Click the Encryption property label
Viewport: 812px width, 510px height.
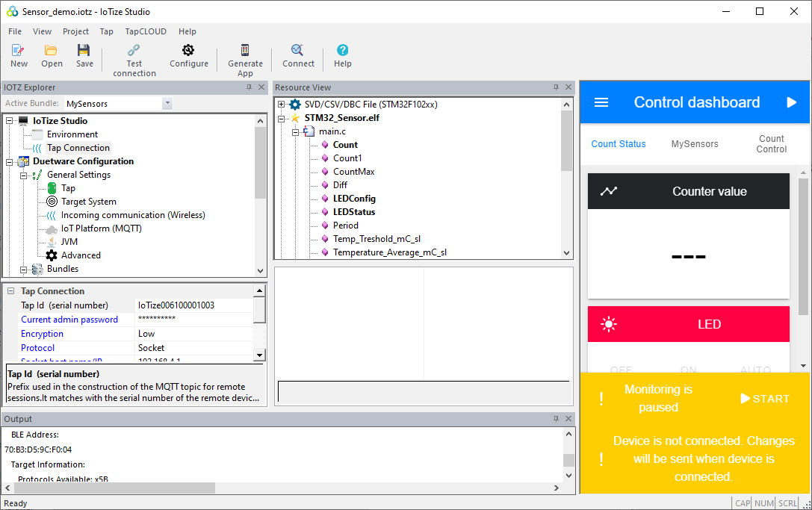coord(42,334)
